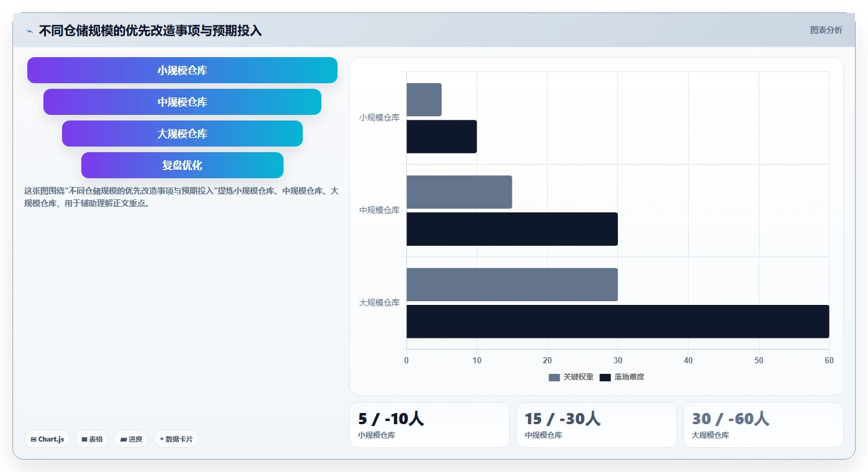Viewport: 868px width, 472px height.
Task: Select the 复盘优化 funnel stage
Action: 182,165
